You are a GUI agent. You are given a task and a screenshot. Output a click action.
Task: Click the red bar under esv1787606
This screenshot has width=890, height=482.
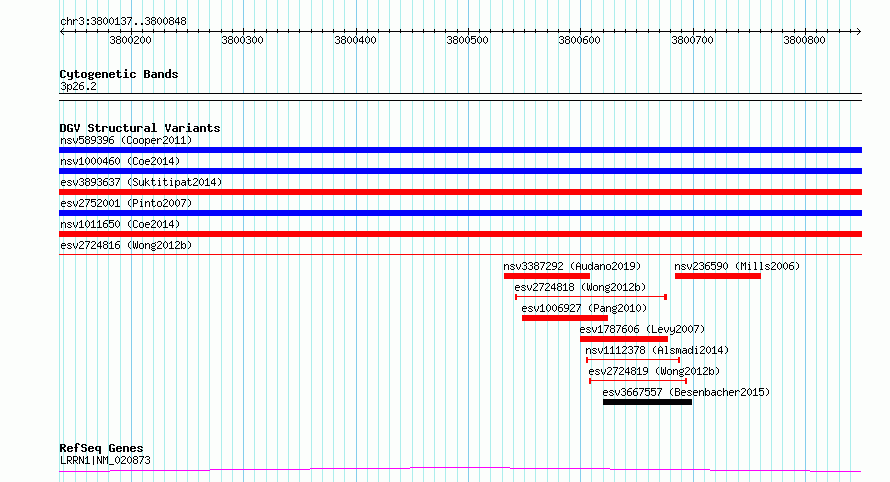click(624, 340)
